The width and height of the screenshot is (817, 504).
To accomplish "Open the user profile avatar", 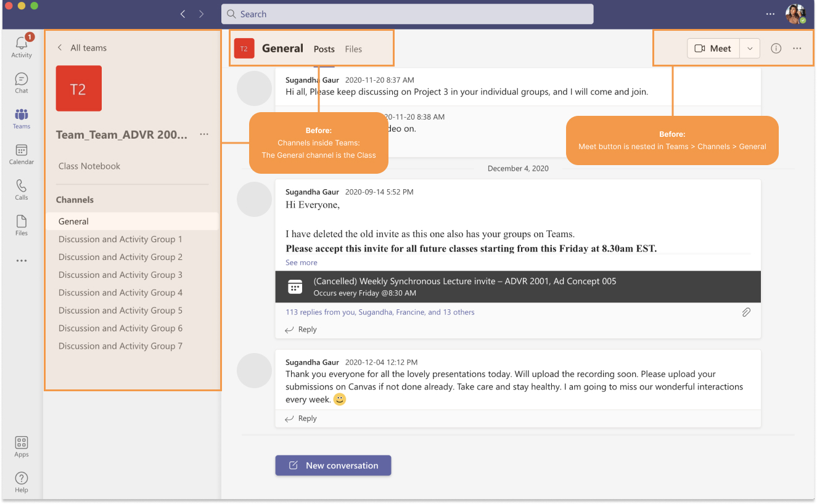I will click(795, 14).
